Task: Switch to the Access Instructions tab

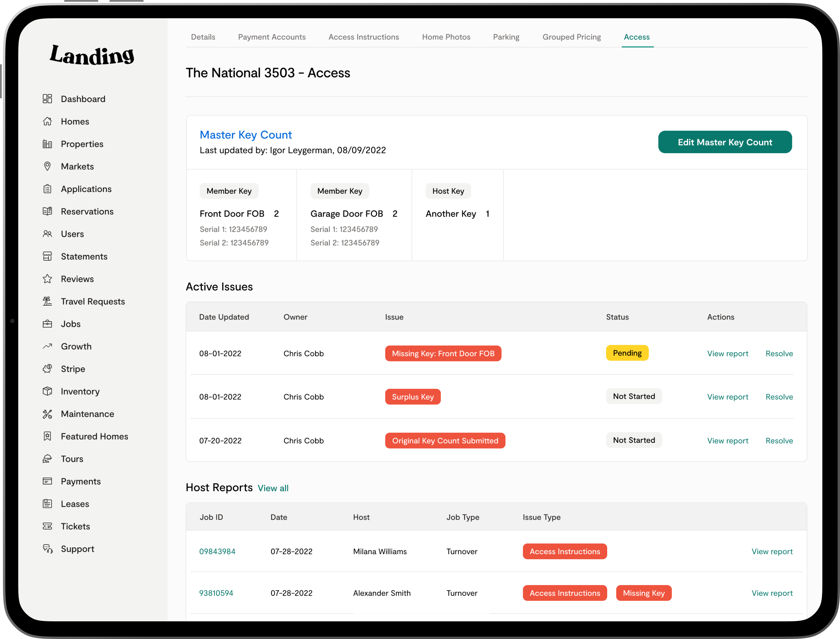Action: click(363, 37)
